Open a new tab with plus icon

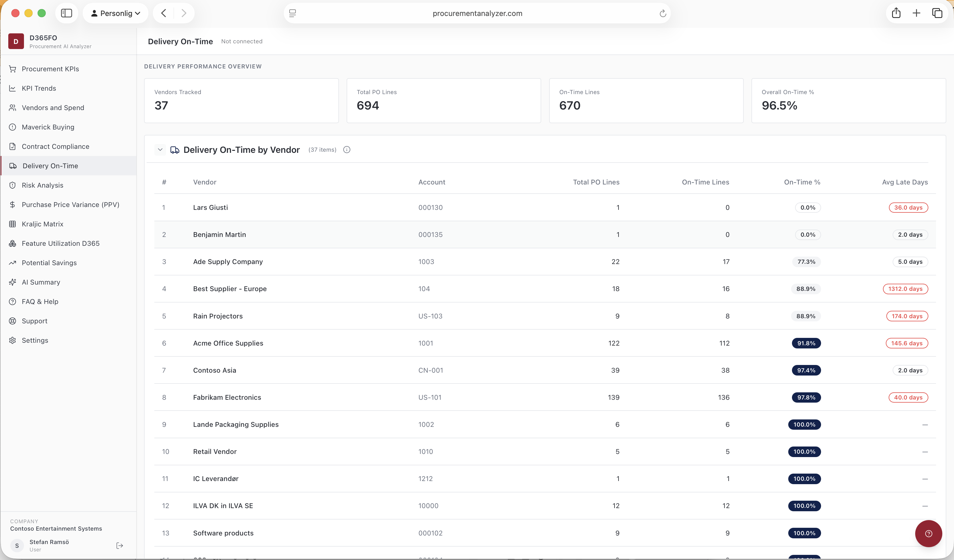[916, 13]
